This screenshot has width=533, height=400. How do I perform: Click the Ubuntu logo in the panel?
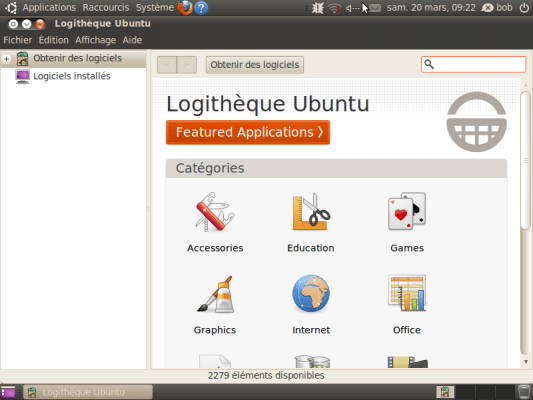(11, 7)
